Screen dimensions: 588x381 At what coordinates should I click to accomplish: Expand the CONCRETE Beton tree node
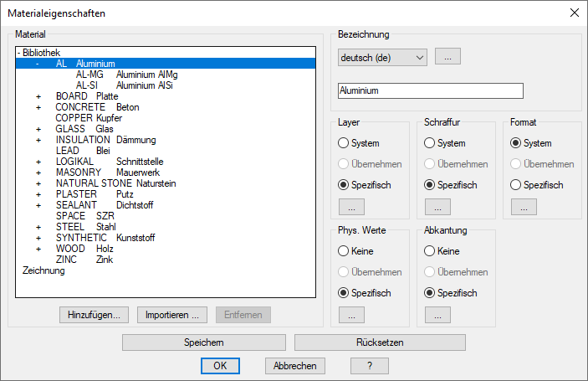click(x=38, y=107)
